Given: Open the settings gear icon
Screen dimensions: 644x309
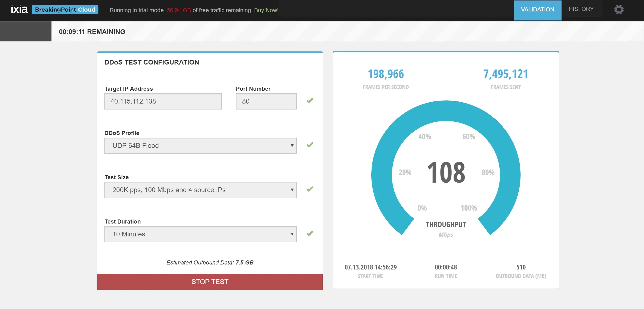Looking at the screenshot, I should pyautogui.click(x=619, y=10).
